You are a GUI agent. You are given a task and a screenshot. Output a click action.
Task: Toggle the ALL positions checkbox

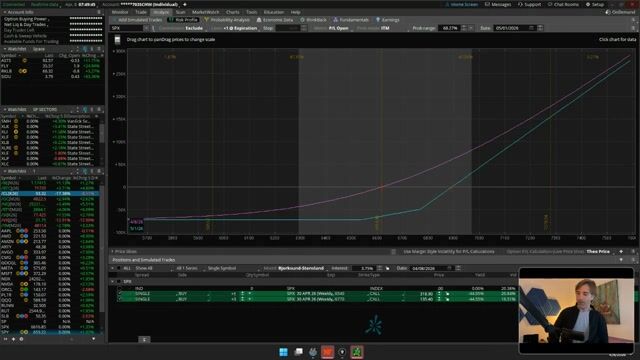click(119, 268)
